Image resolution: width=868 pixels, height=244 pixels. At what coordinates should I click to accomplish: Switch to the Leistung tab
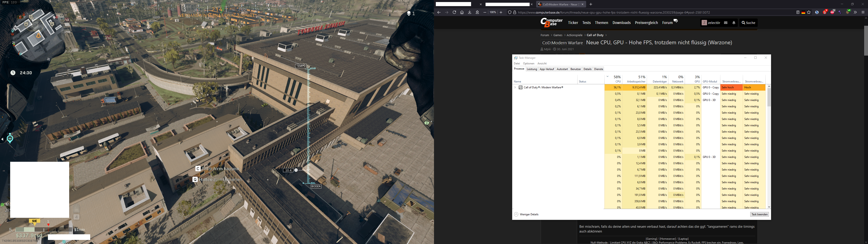(x=532, y=69)
